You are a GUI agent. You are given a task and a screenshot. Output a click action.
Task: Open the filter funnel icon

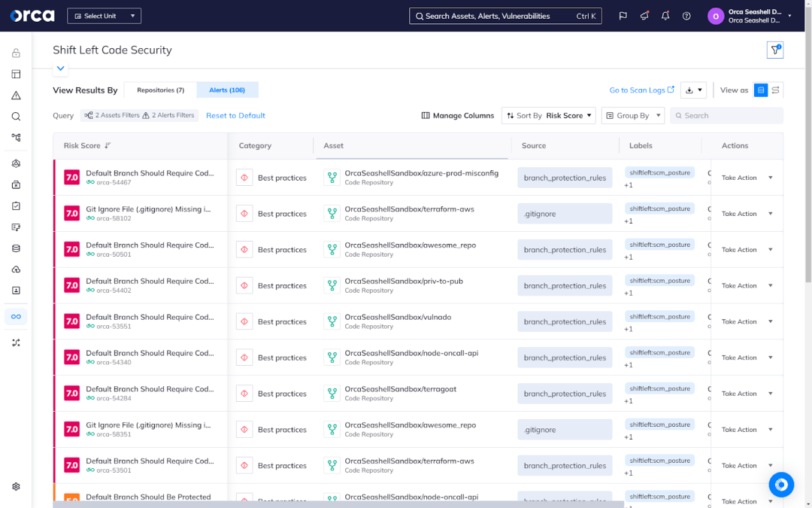tap(775, 50)
